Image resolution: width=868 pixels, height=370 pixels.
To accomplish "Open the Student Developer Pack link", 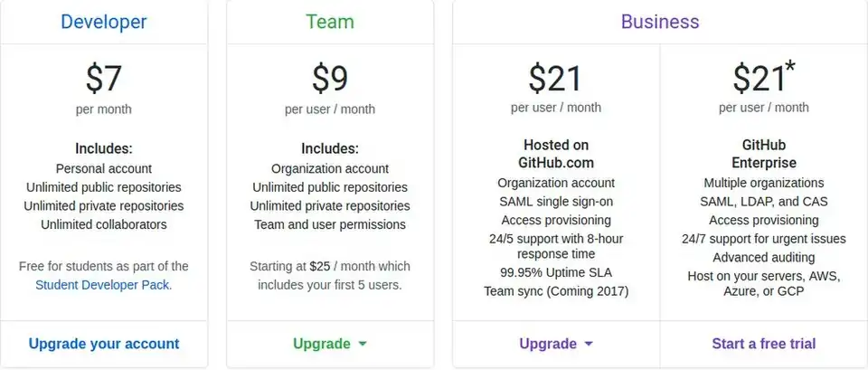I will [x=103, y=284].
